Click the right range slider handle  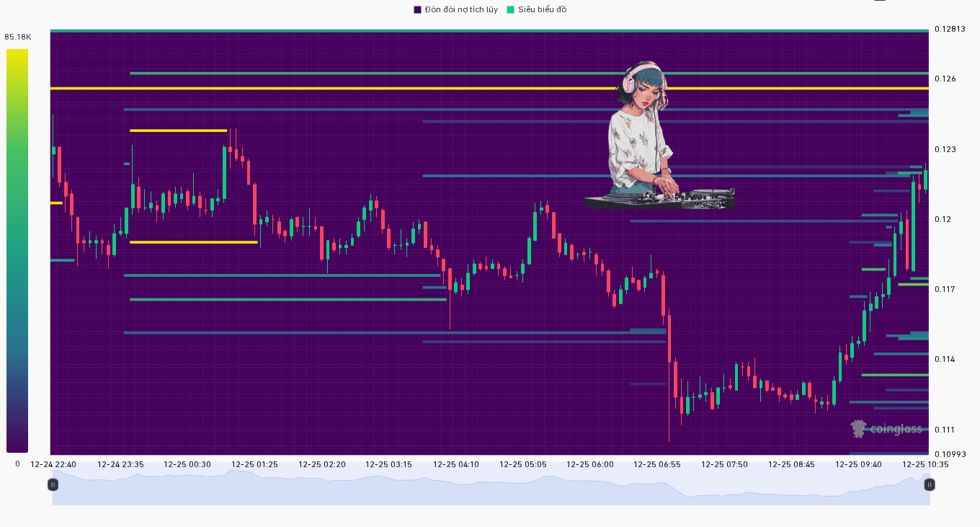pyautogui.click(x=930, y=484)
